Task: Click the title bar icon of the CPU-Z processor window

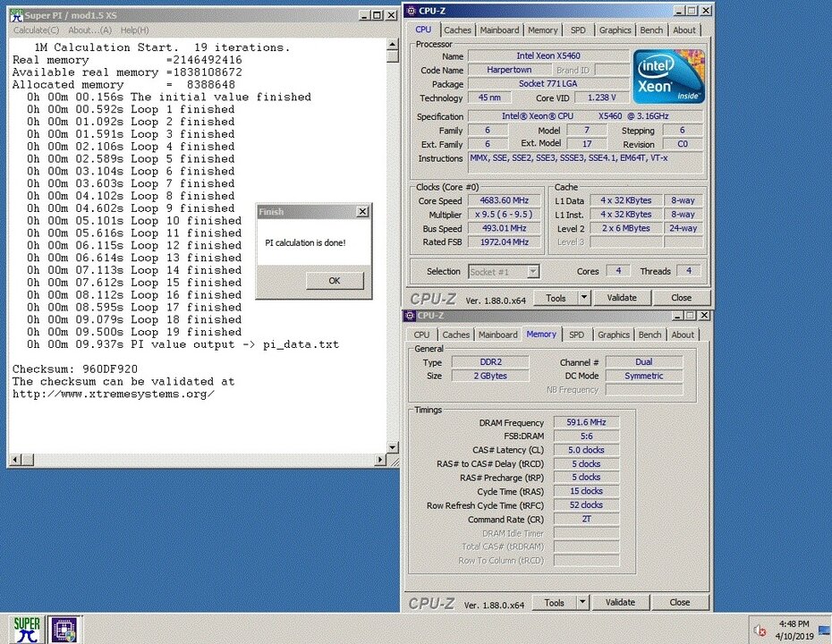Action: (411, 11)
